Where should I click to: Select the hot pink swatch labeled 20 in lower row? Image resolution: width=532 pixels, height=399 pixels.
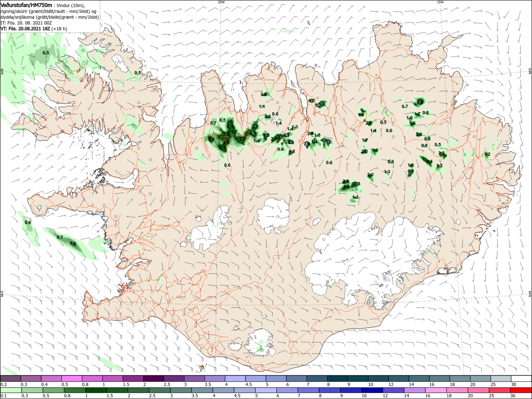click(478, 390)
